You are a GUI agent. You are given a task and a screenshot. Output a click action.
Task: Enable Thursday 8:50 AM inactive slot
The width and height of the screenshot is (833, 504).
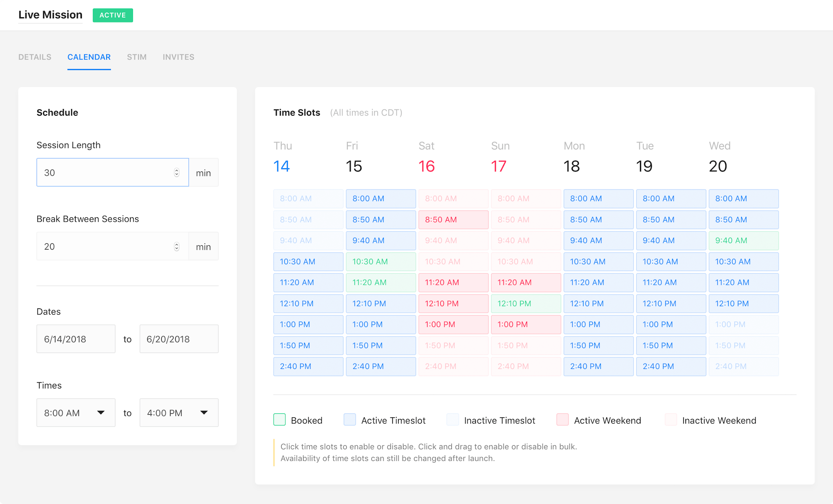pos(308,220)
